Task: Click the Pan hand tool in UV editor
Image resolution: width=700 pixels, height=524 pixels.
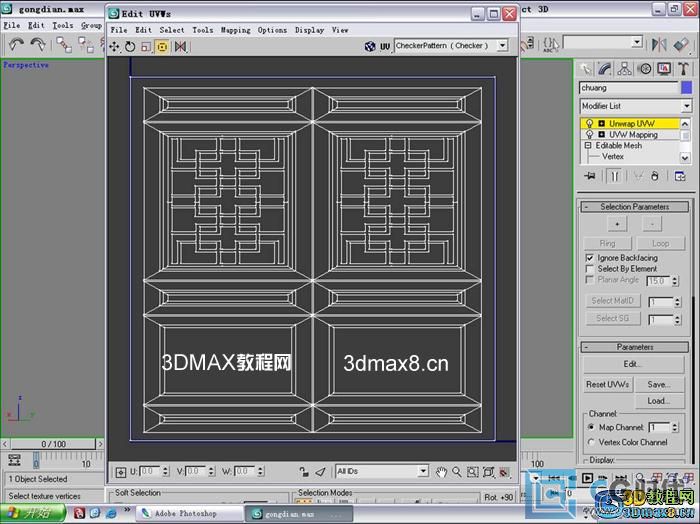Action: (x=441, y=472)
